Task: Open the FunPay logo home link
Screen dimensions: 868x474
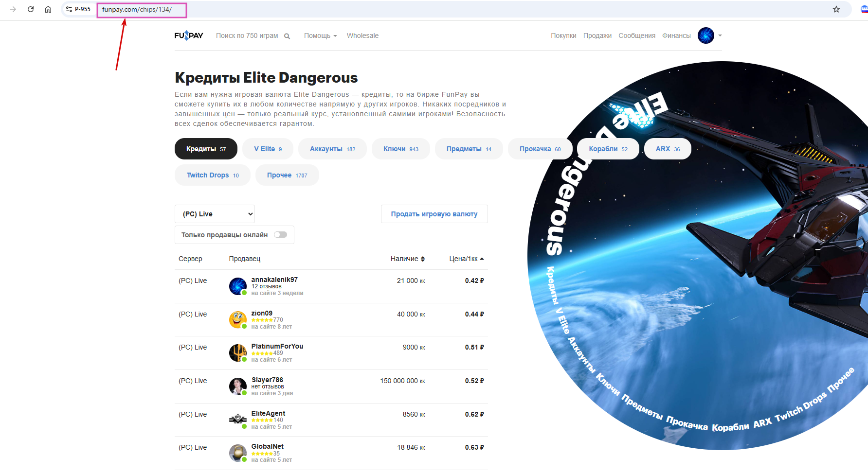Action: coord(189,35)
